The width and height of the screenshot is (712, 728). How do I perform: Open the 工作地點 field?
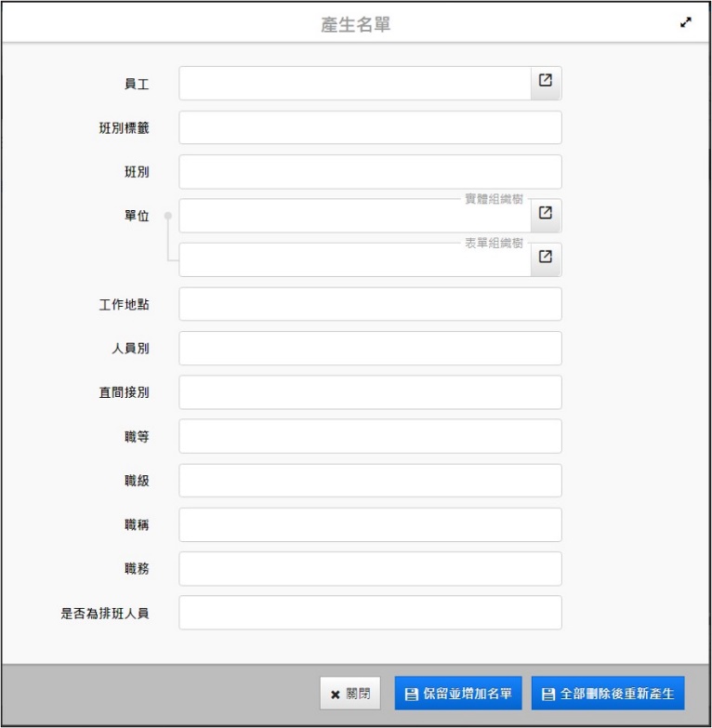[x=370, y=304]
